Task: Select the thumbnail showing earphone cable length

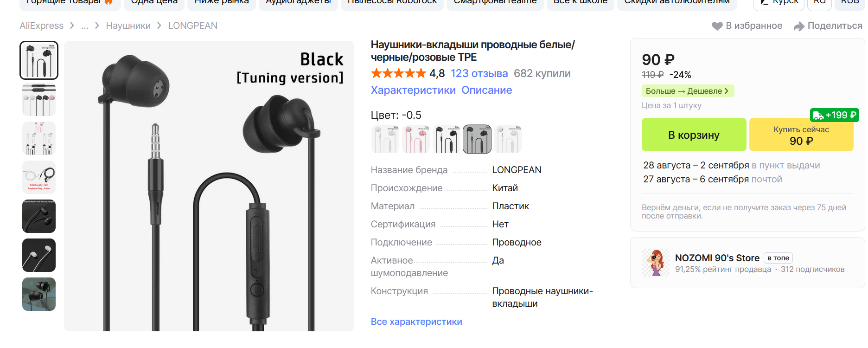Action: tap(39, 177)
